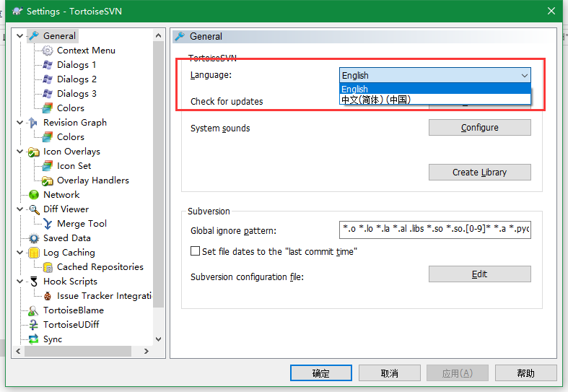Click the Diff Viewer magnifier icon

(34, 209)
